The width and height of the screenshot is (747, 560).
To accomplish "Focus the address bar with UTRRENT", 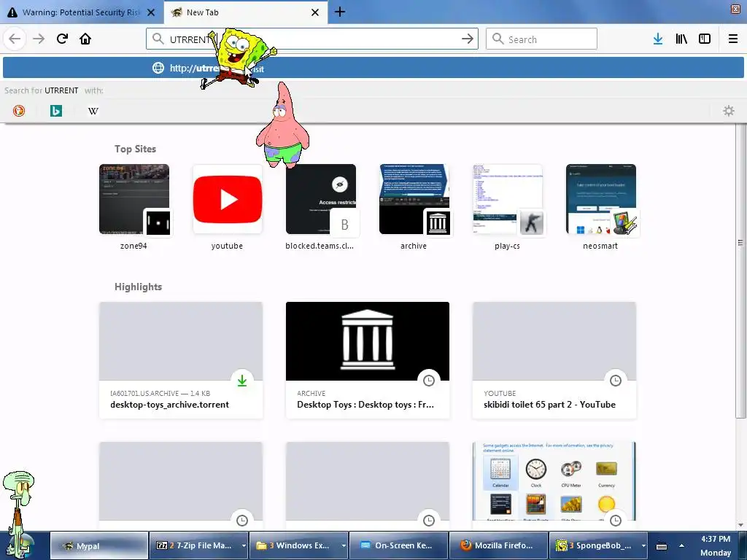I will point(312,39).
